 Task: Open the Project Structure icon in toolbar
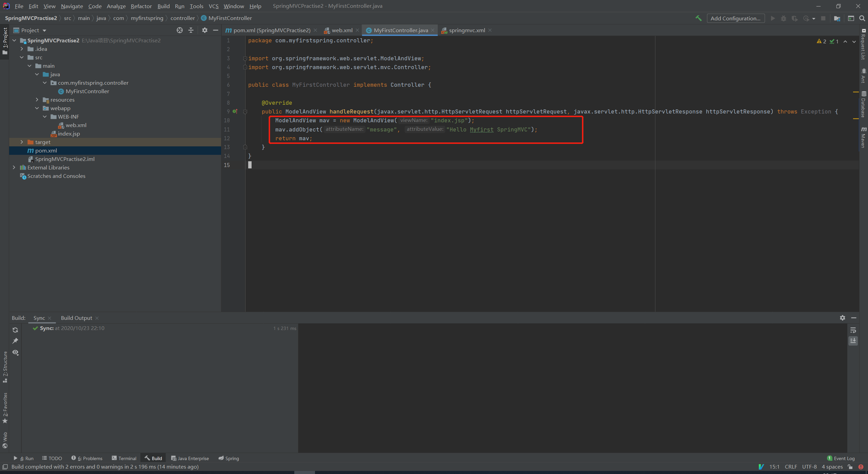837,18
